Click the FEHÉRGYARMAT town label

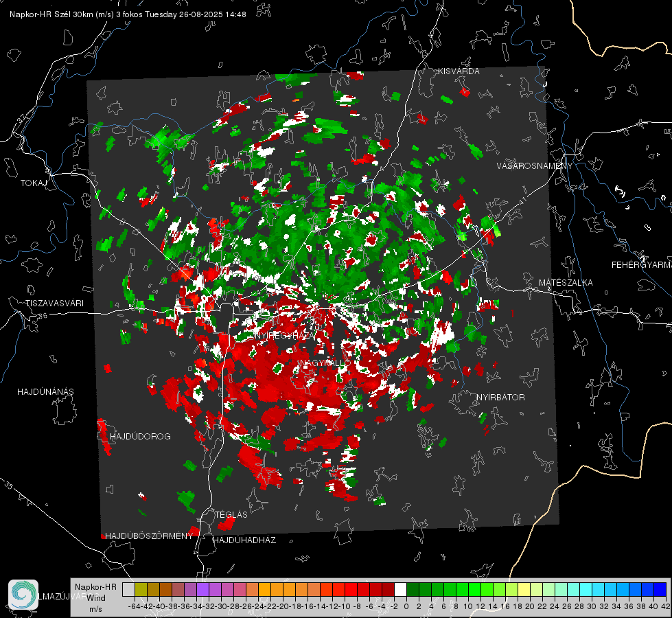(x=642, y=265)
